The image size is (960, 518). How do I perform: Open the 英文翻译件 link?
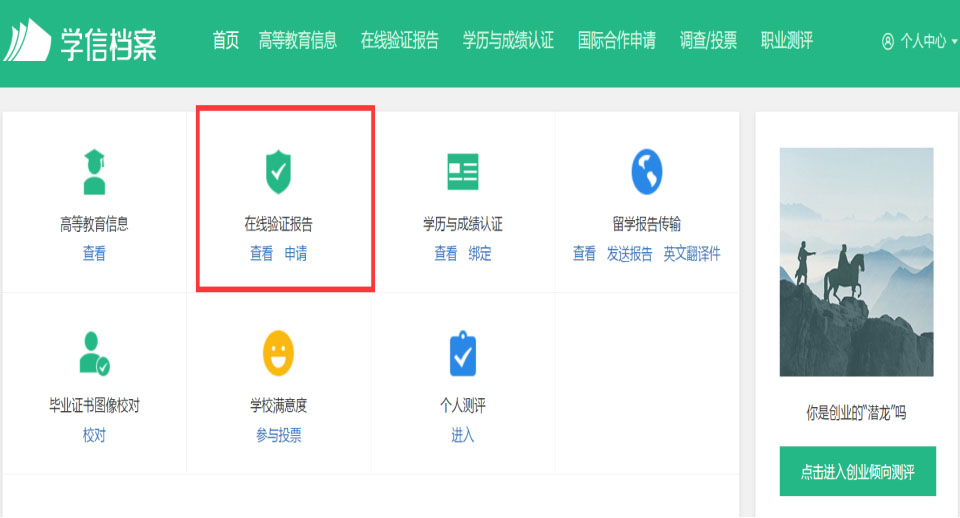[x=692, y=254]
